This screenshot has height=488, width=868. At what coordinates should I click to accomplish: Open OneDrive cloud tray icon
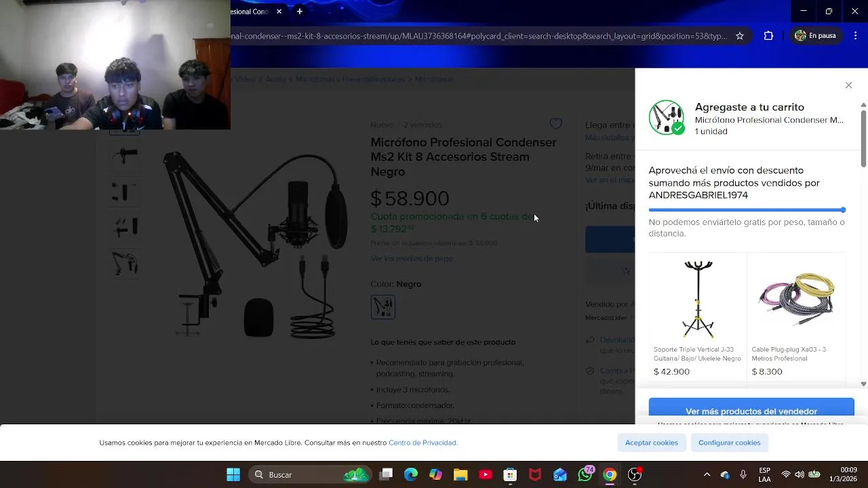pyautogui.click(x=725, y=474)
